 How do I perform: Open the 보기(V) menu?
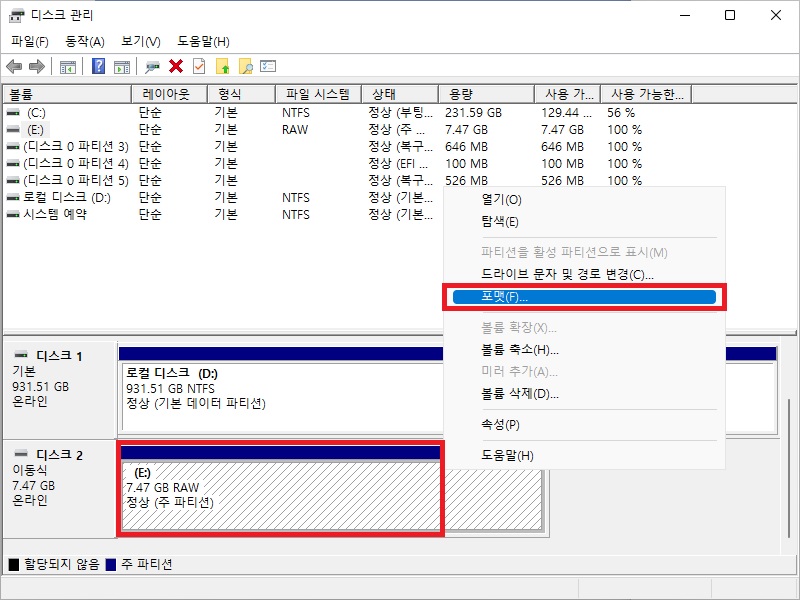tap(140, 41)
